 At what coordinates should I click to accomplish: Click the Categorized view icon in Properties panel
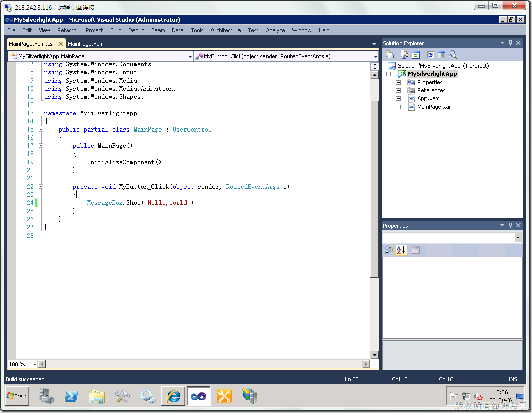(x=389, y=250)
